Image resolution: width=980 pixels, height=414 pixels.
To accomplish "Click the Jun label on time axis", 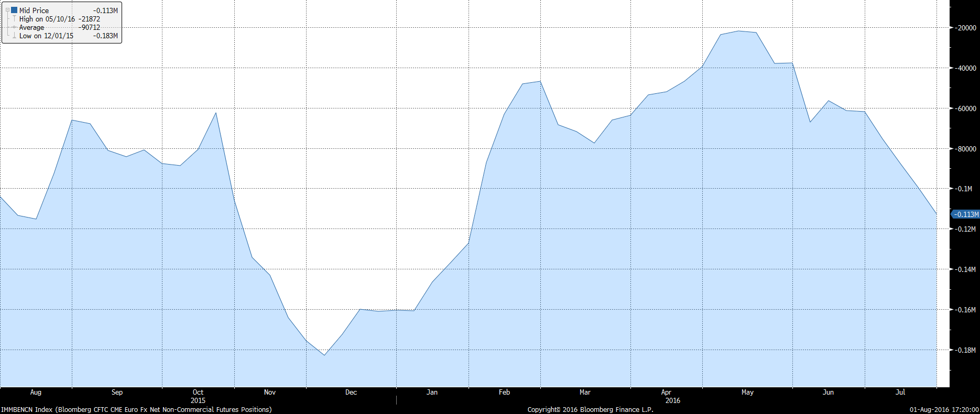I will click(828, 392).
